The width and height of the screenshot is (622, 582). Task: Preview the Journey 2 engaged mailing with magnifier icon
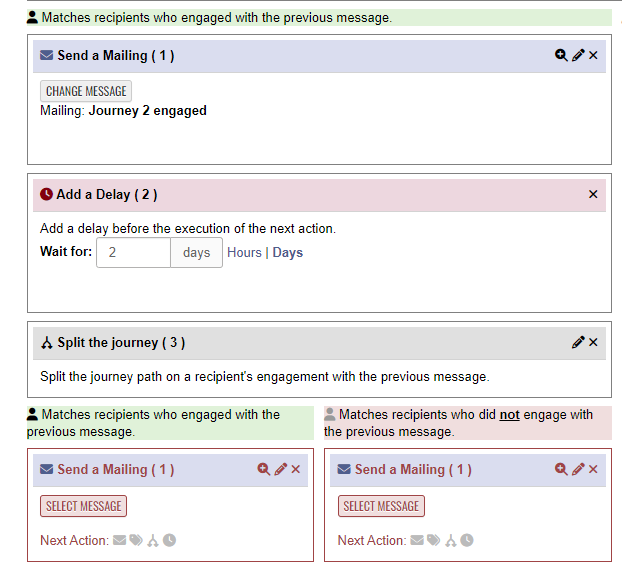561,55
